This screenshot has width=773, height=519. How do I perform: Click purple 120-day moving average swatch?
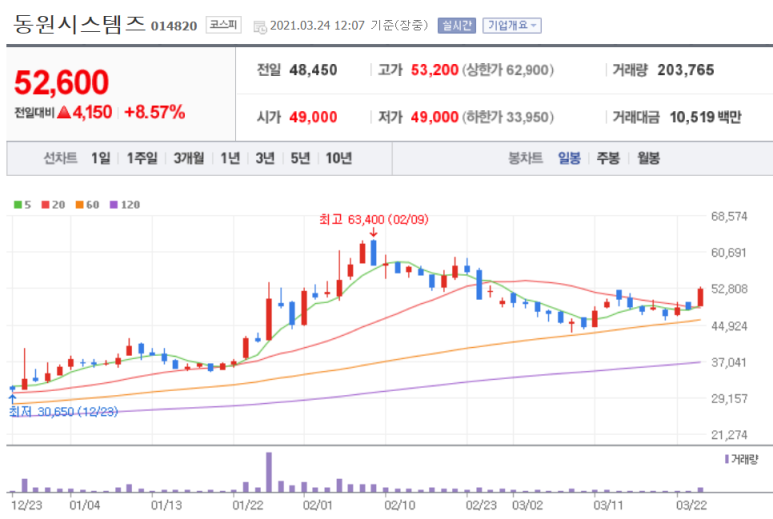coord(114,205)
